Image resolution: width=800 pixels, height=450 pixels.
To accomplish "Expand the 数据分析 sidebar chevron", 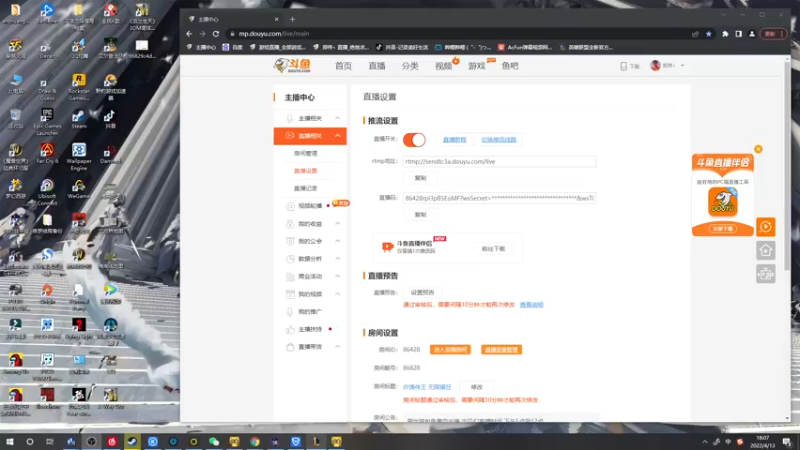I will 337,259.
